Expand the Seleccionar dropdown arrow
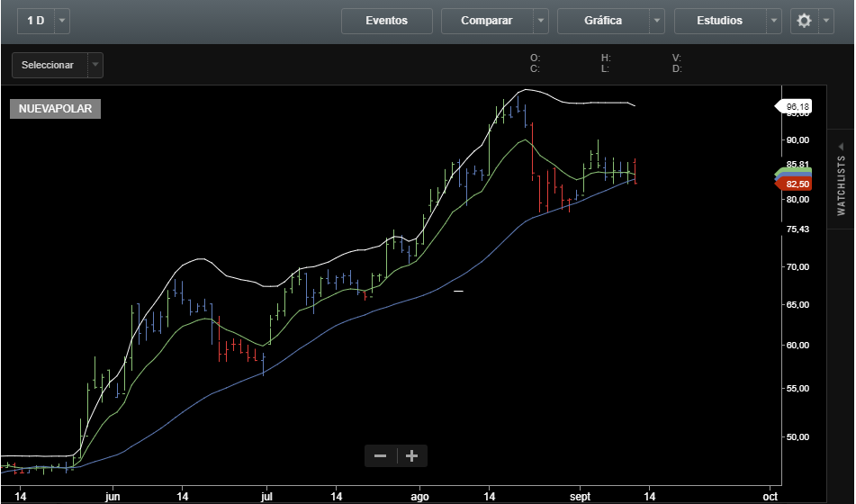Image resolution: width=856 pixels, height=504 pixels. click(95, 65)
